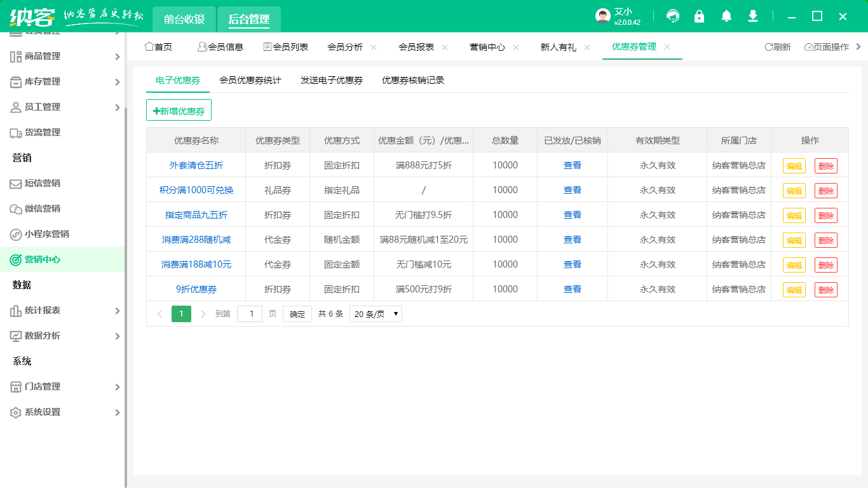868x488 pixels.
Task: Click the 新增优惠券 button
Action: pyautogui.click(x=179, y=111)
